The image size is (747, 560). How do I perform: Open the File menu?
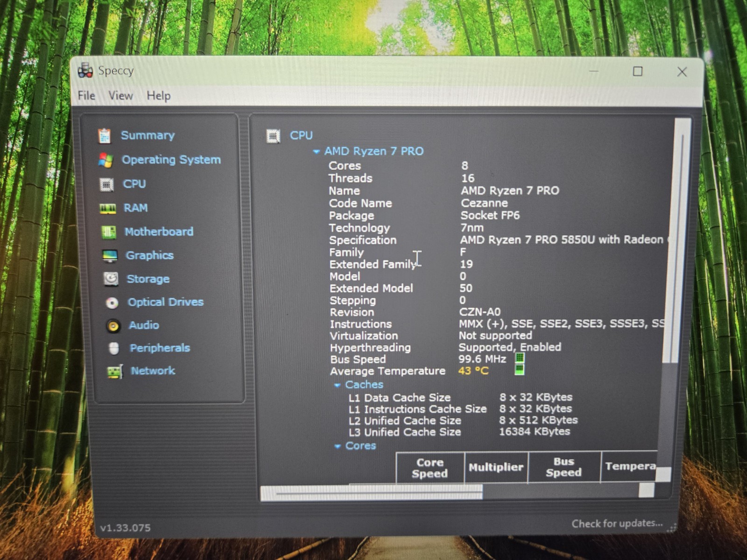pyautogui.click(x=86, y=96)
